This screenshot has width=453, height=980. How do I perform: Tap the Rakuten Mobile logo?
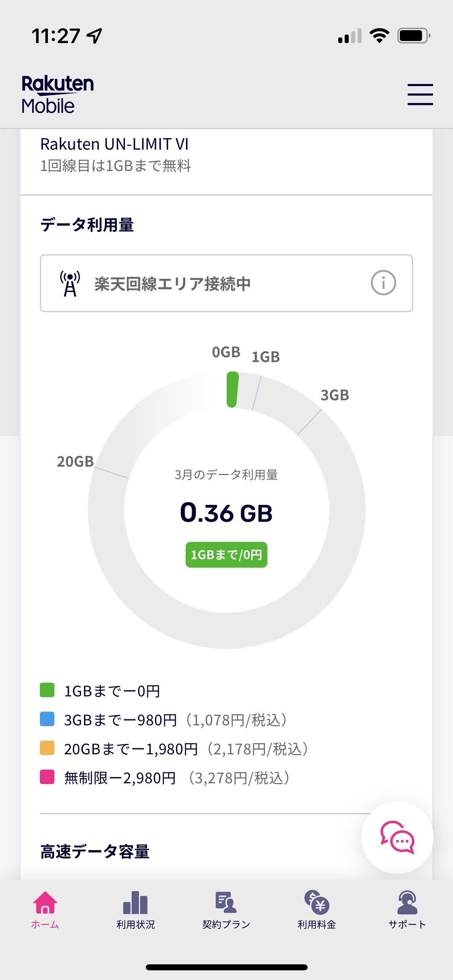58,95
